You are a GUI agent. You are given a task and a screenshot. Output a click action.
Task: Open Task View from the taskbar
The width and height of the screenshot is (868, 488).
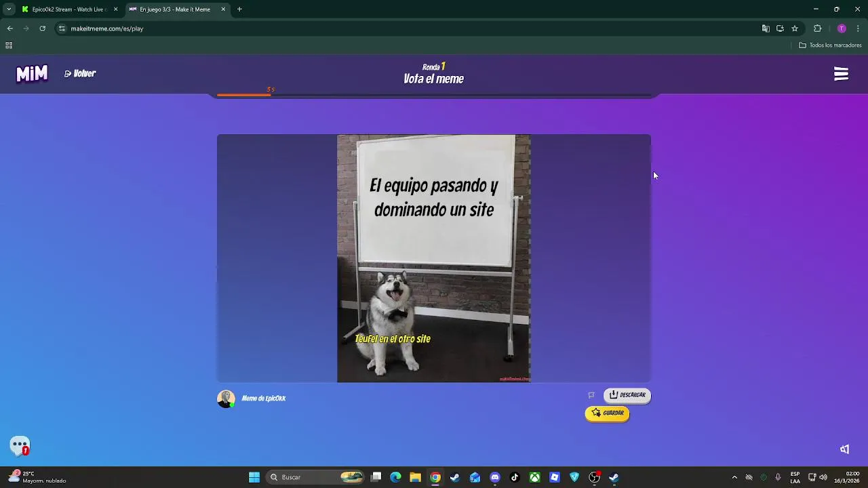coord(376,477)
